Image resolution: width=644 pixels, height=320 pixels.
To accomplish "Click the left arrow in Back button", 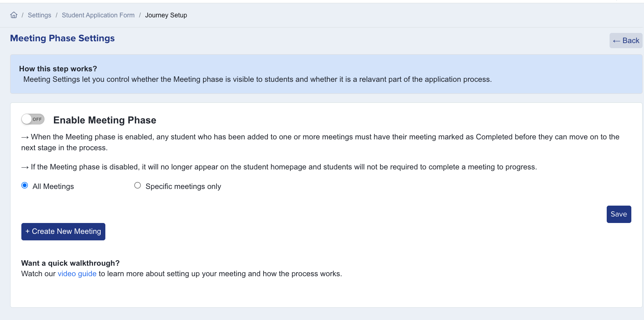I will pos(616,41).
